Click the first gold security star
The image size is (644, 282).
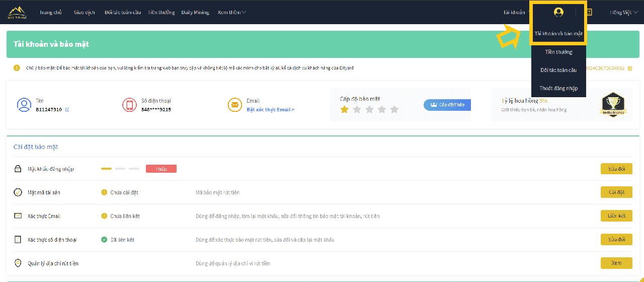345,109
